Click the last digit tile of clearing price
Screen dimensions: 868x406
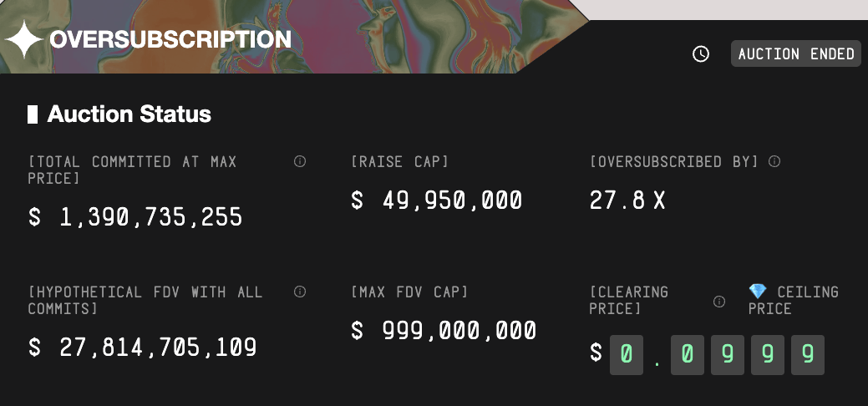(808, 354)
